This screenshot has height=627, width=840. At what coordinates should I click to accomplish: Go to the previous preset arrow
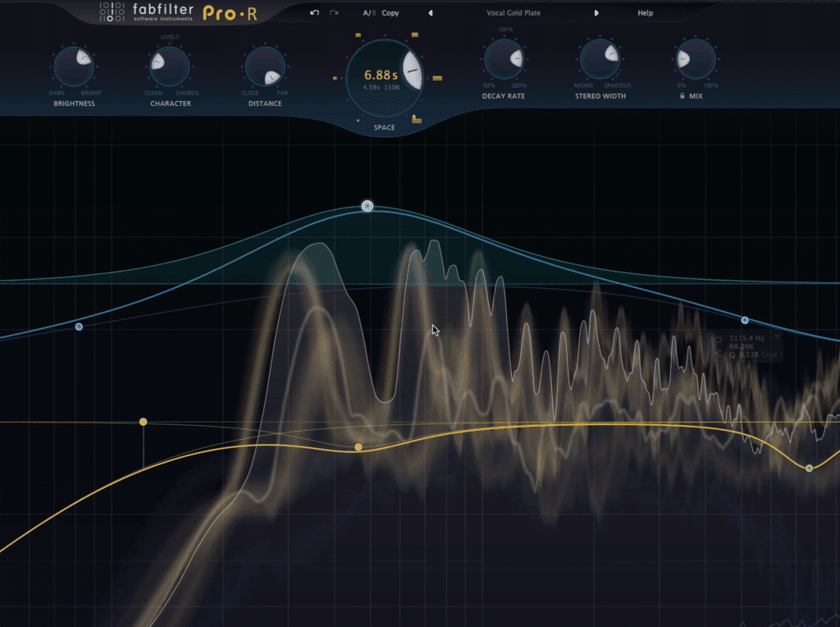pos(430,13)
